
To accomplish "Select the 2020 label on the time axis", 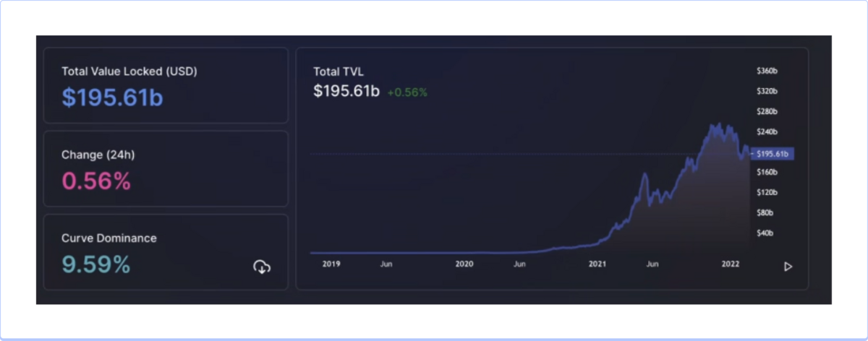I will 464,264.
